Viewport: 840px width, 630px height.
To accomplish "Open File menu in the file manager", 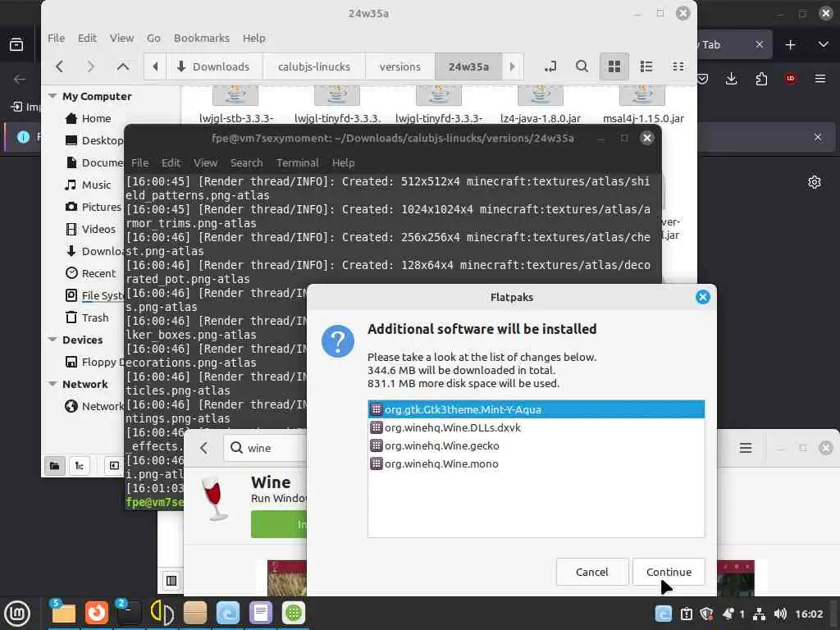I will [x=57, y=38].
